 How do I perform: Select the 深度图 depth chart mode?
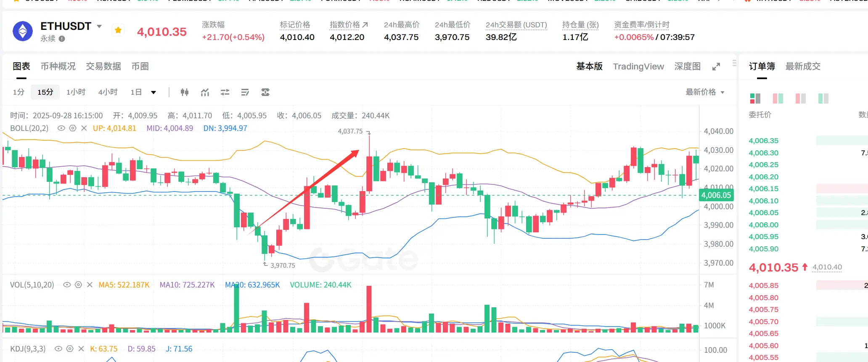point(688,66)
